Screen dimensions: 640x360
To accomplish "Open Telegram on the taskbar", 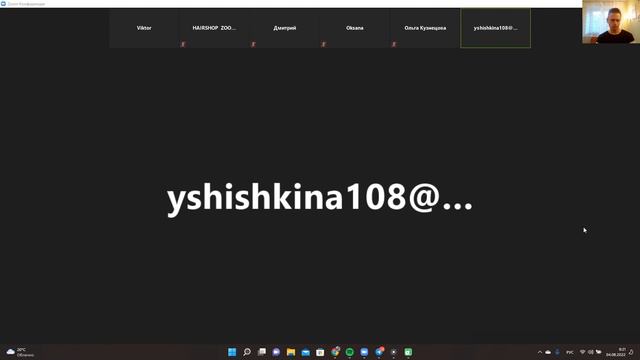I will 379,352.
